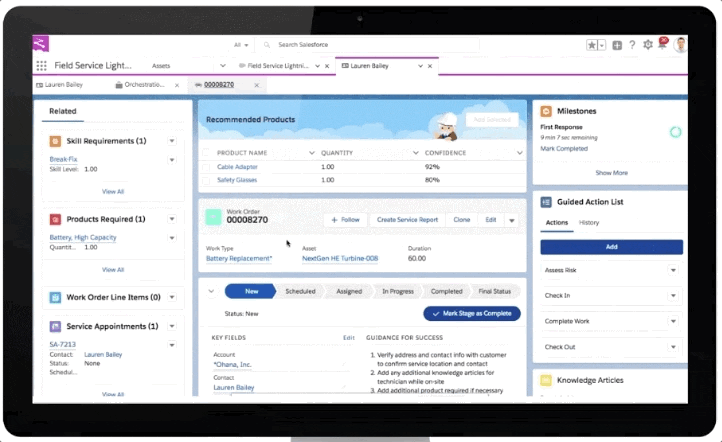This screenshot has width=722, height=442.
Task: Open more actions dropdown beside Edit
Action: pyautogui.click(x=512, y=219)
